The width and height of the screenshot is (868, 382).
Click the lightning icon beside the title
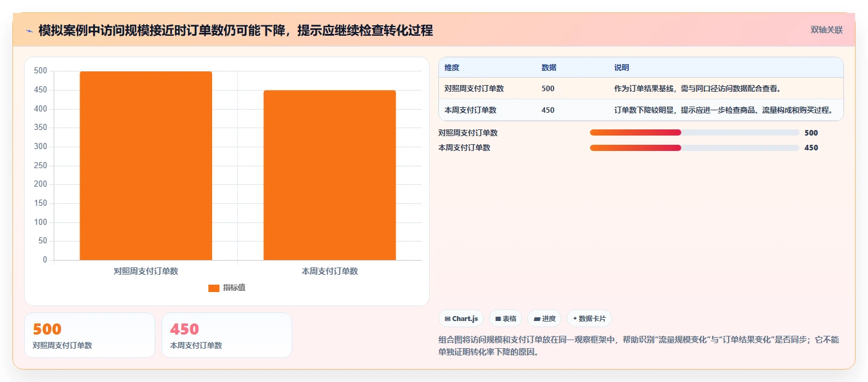[29, 30]
